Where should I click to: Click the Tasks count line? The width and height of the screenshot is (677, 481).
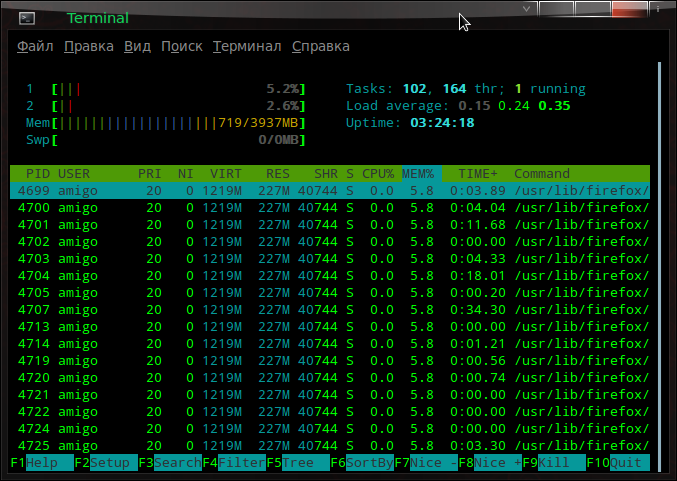pos(466,89)
